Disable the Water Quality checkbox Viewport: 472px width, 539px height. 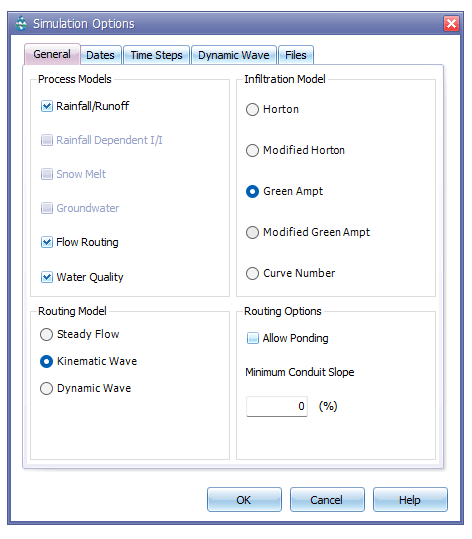pos(47,277)
